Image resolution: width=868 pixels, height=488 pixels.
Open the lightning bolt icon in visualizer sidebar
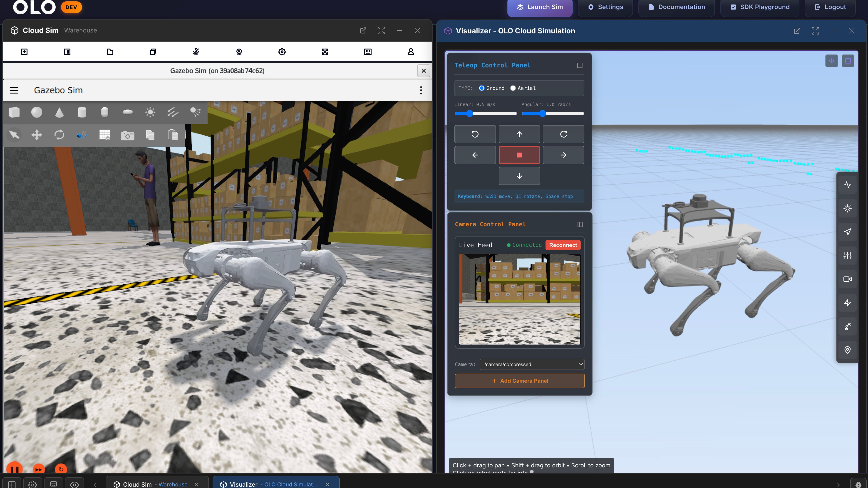847,303
